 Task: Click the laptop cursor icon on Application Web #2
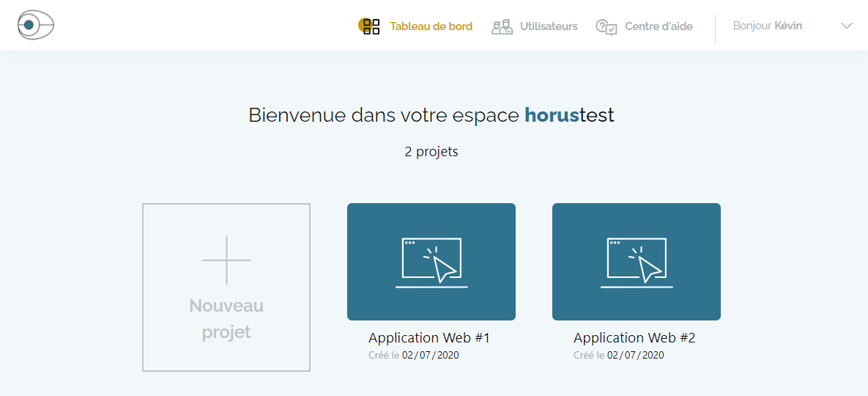pos(637,263)
